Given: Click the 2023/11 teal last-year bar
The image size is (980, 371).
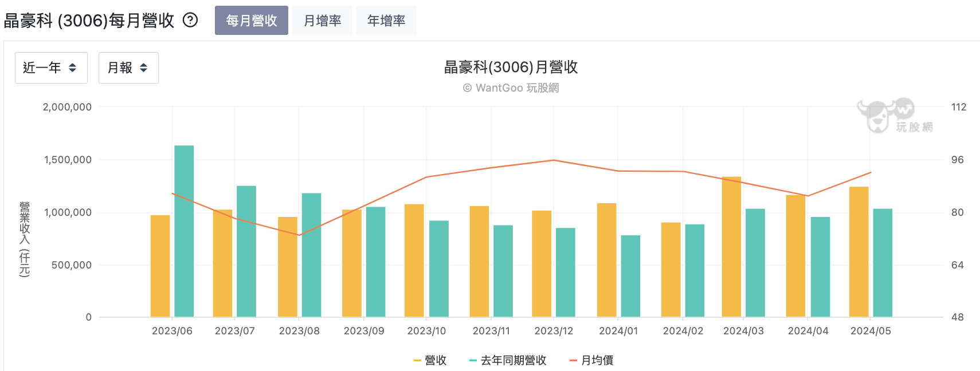Looking at the screenshot, I should point(503,271).
